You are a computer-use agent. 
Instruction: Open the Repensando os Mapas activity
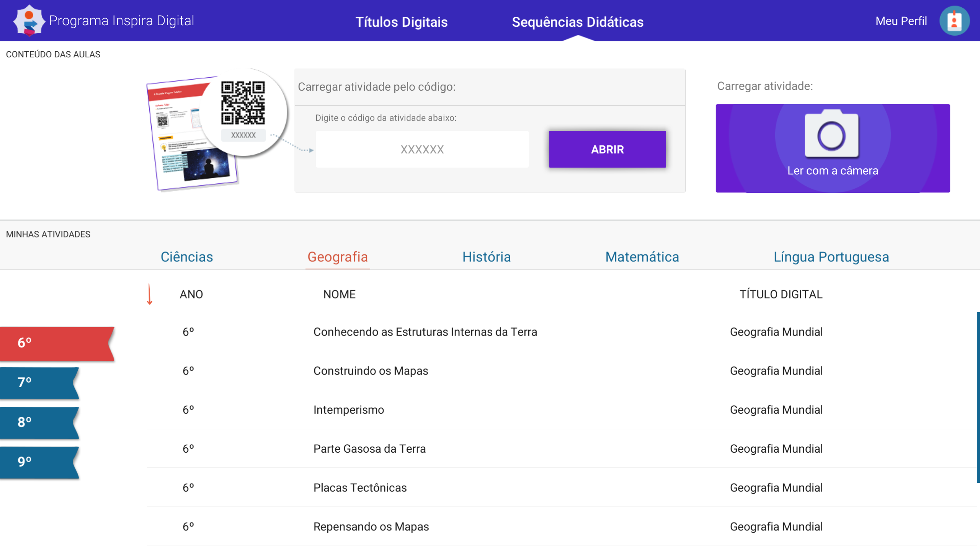click(371, 527)
